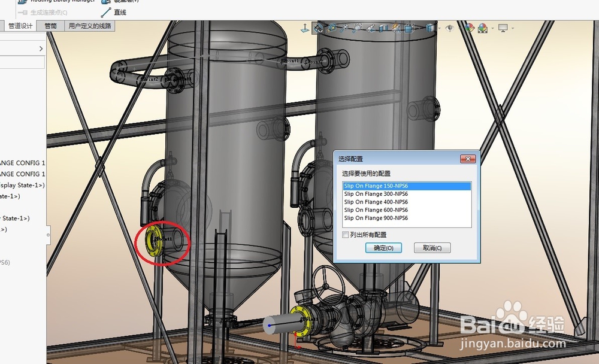The image size is (599, 364).
Task: Click the View Orientation box icon
Action: [409, 28]
